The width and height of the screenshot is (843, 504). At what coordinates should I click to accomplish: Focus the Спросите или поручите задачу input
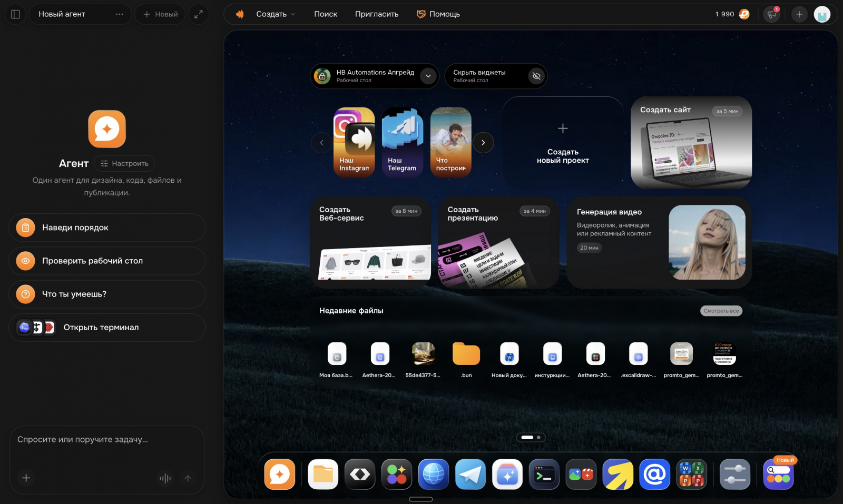coord(107,440)
